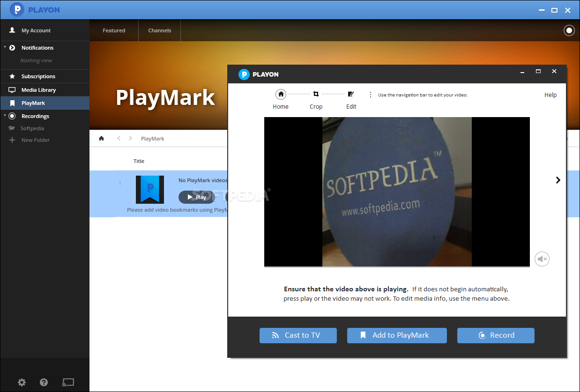The height and width of the screenshot is (392, 580).
Task: Click the Notifications arrow icon
Action: tap(12, 48)
